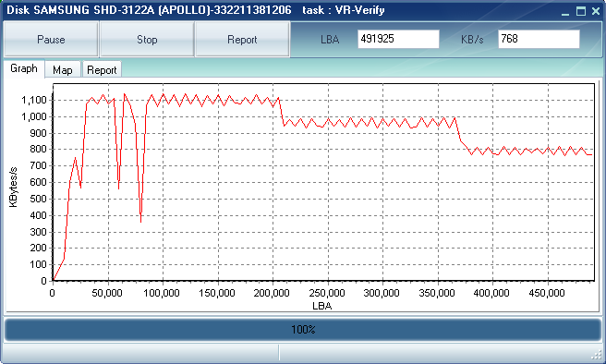Grab the window resize grip in the status bar

click(597, 355)
